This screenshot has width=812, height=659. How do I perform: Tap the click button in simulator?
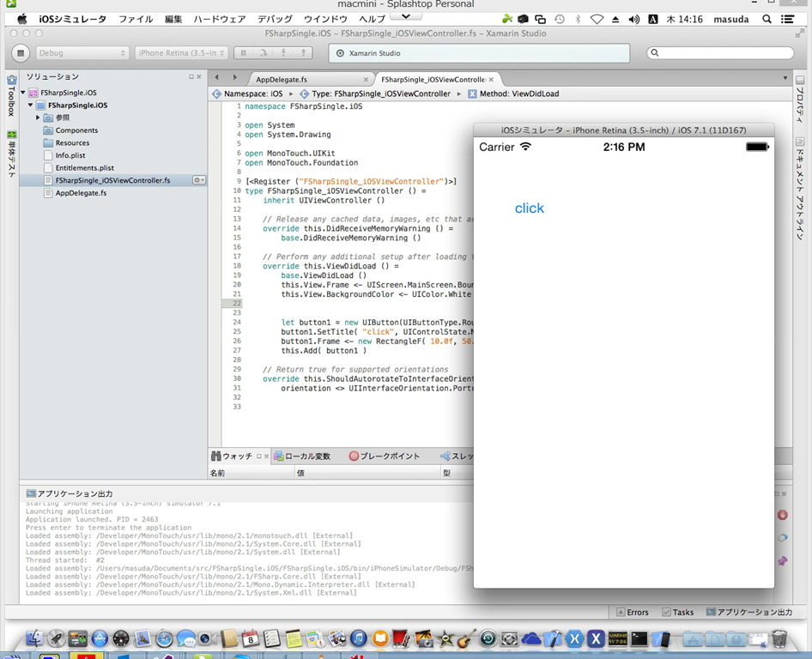click(529, 209)
